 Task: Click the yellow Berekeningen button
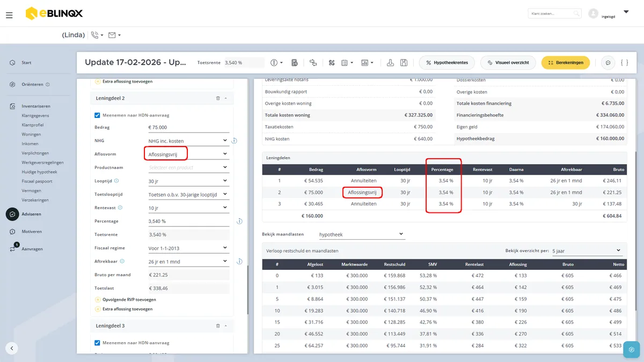(566, 63)
